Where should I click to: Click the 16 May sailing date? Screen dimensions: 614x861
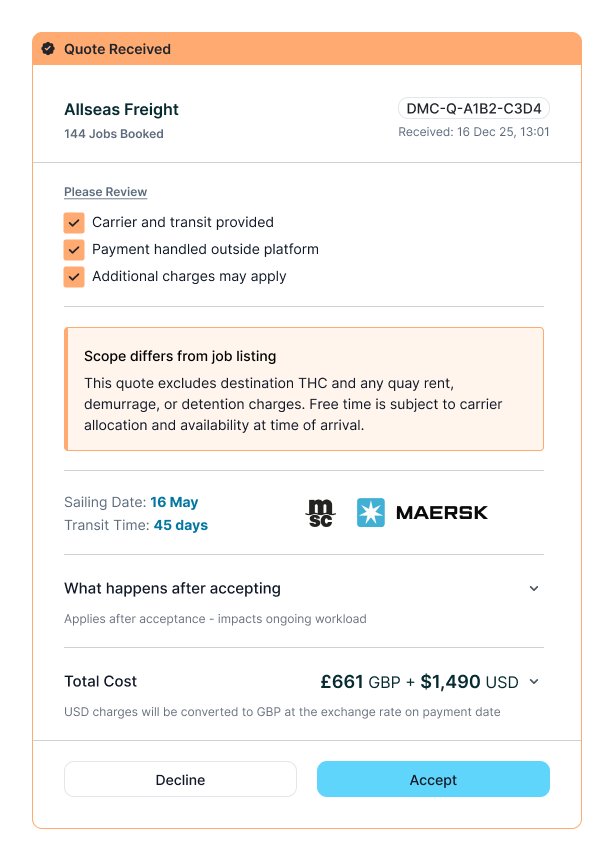174,502
